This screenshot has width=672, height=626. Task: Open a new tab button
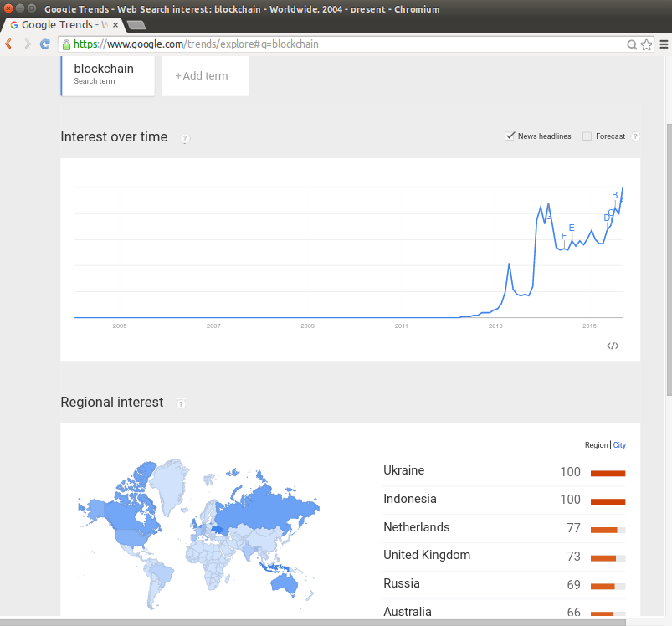(x=136, y=25)
